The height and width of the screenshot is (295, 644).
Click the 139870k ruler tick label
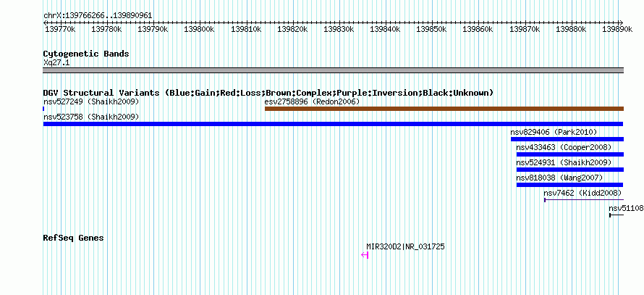tap(525, 30)
